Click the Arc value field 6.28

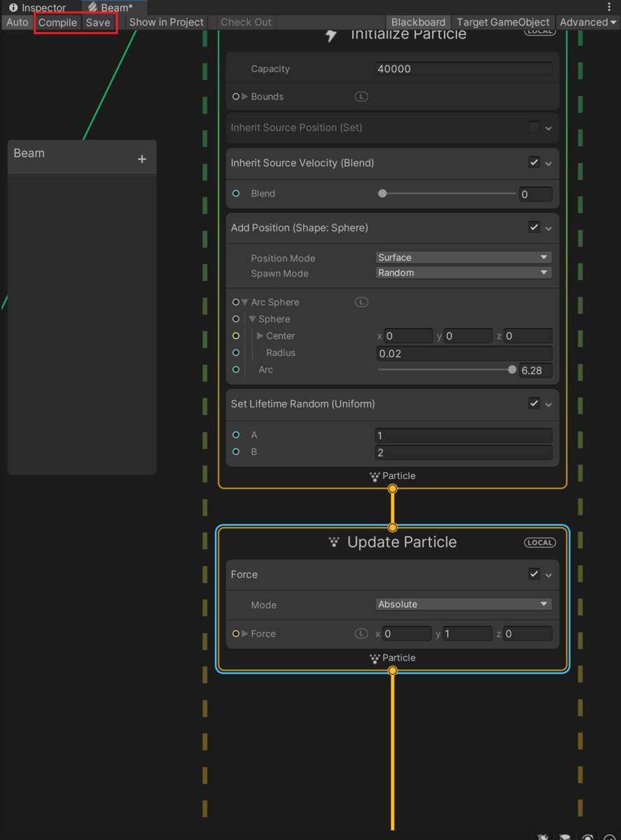tap(536, 370)
